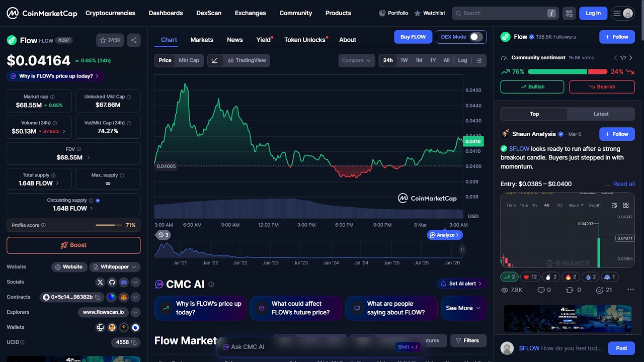Enable Log scale on chart

click(x=462, y=60)
